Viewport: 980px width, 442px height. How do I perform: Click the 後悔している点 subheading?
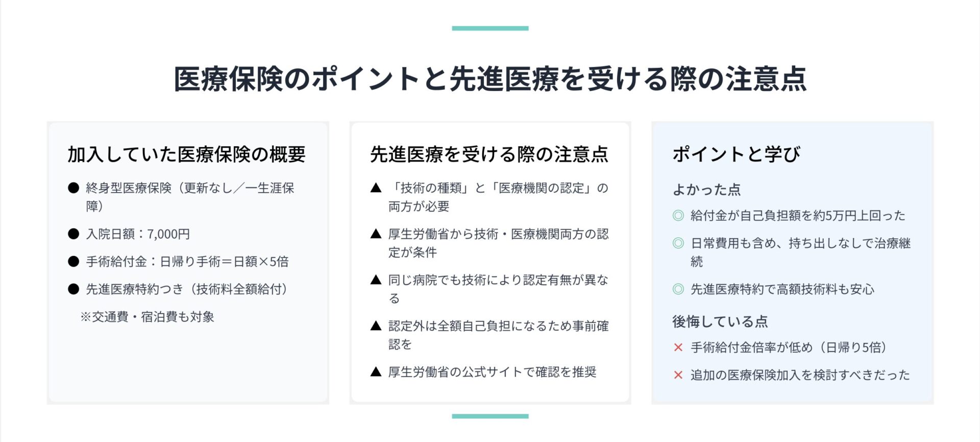(x=720, y=321)
